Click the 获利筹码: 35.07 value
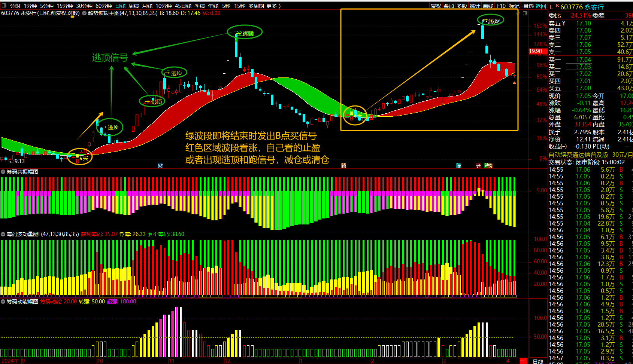This screenshot has width=633, height=364. click(99, 234)
